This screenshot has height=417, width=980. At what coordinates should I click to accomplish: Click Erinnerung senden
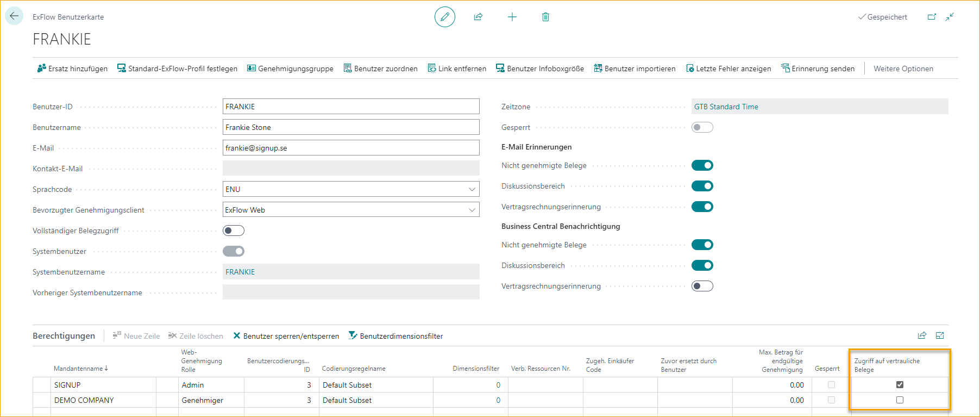(818, 69)
